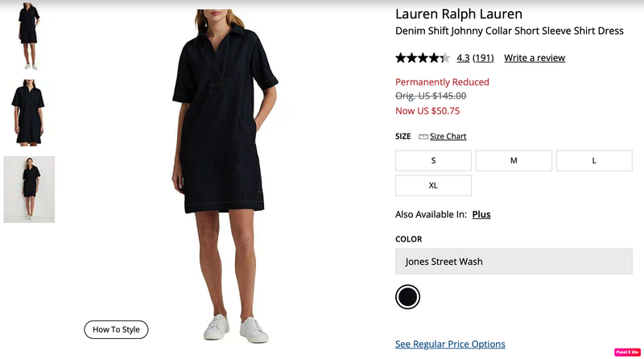Screen dimensions: 644x359
Task: Open the Size Chart link
Action: [448, 136]
